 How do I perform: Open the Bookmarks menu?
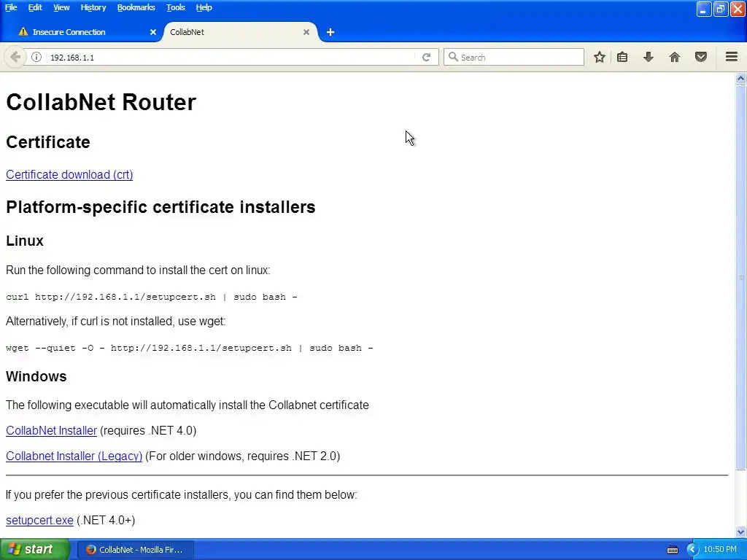[136, 7]
